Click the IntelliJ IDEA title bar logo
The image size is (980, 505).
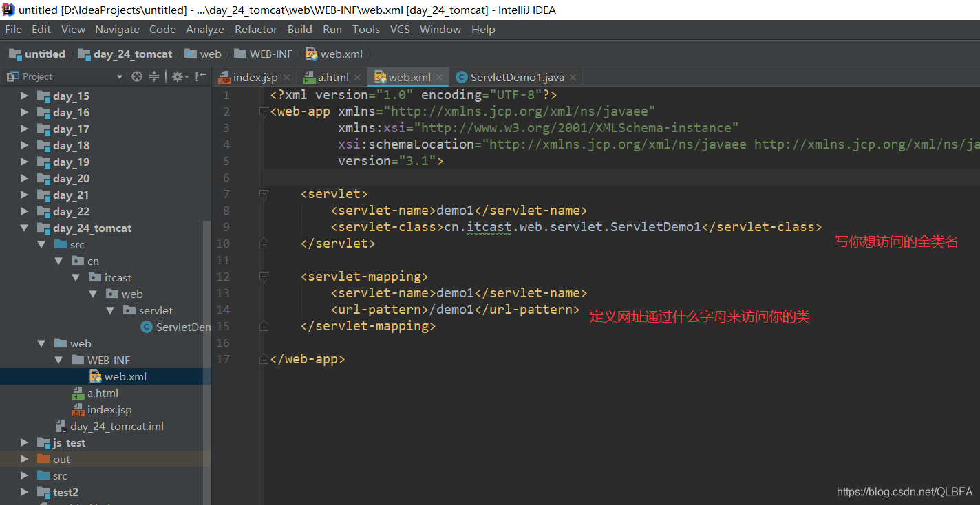click(x=8, y=10)
